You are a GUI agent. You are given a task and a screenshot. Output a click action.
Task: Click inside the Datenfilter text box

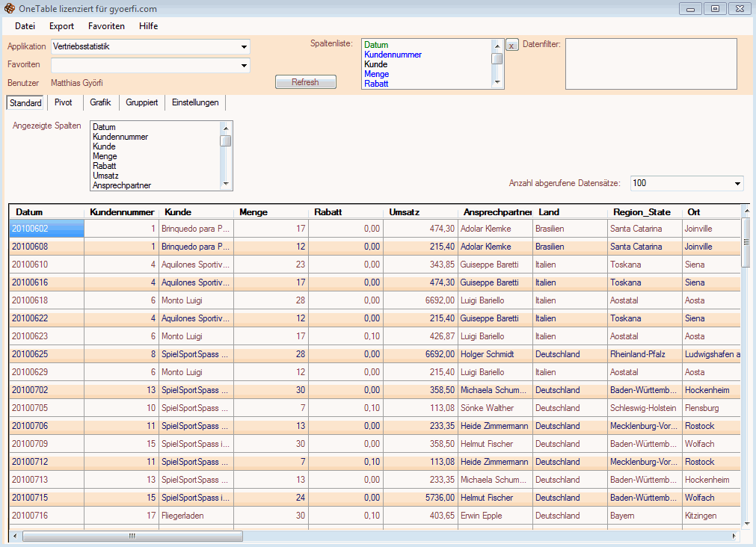651,64
